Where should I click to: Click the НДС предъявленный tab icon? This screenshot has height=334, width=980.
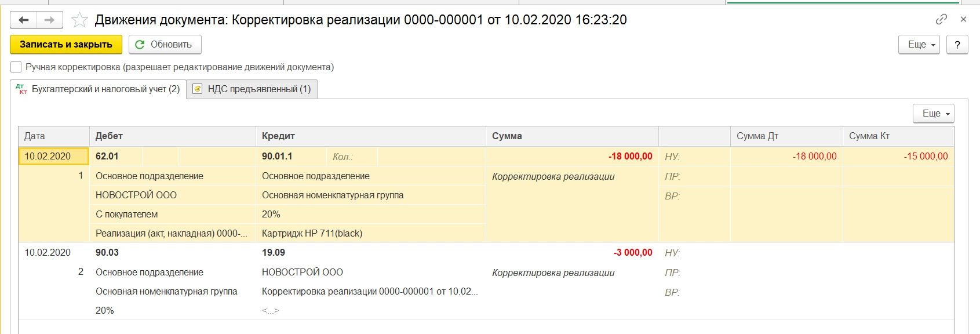198,89
